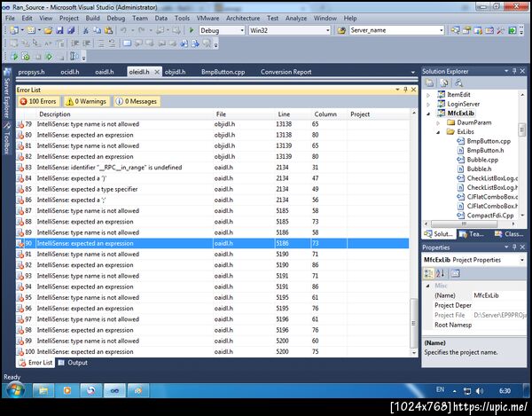Screen dimensions: 532x416
Task: Switch to the BmpButton.cpp tab
Action: tap(223, 72)
